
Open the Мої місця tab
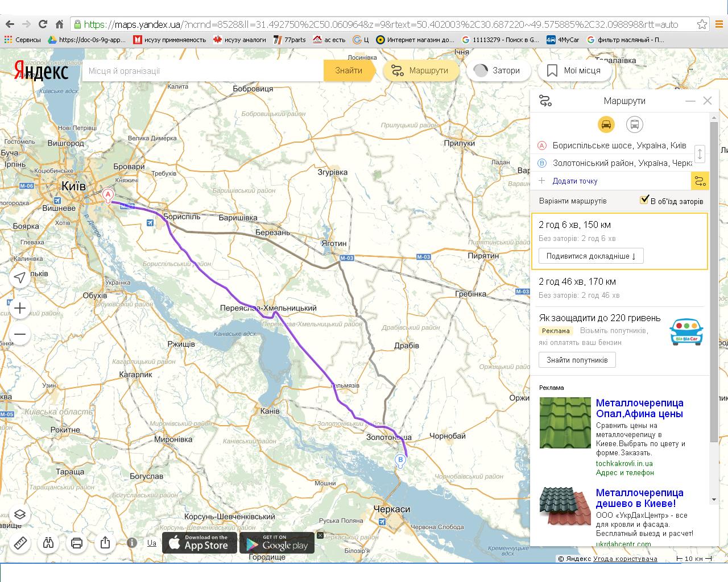574,70
